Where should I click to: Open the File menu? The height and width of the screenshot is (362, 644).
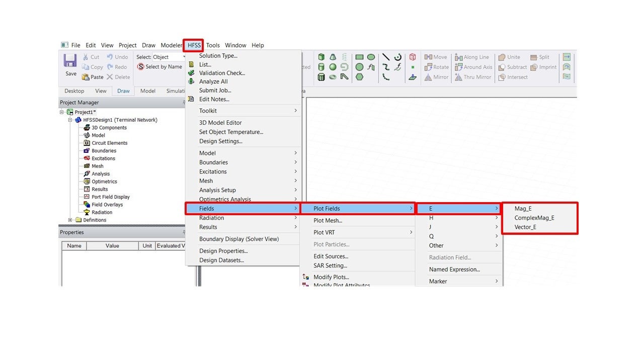click(75, 45)
